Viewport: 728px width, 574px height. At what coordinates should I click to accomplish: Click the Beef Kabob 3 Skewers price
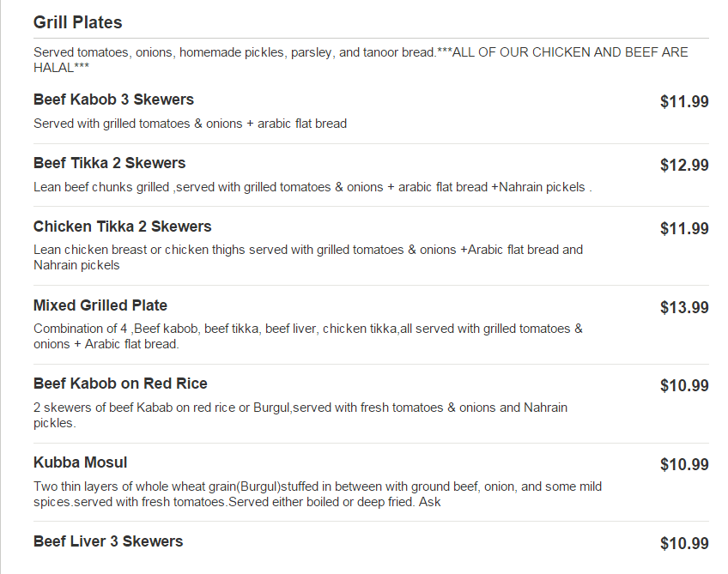(684, 102)
